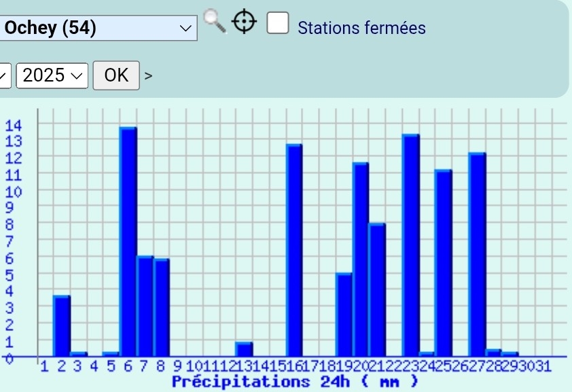Click the day 6 precipitation bar

click(x=128, y=242)
